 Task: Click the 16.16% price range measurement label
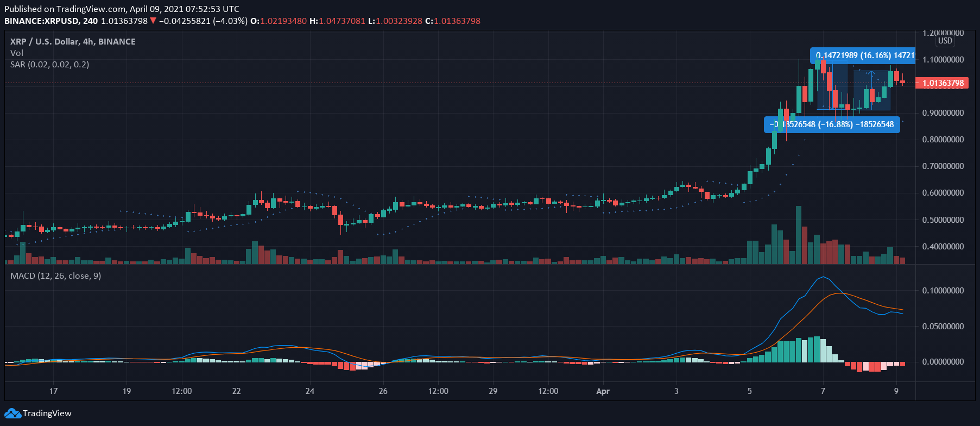pos(863,55)
